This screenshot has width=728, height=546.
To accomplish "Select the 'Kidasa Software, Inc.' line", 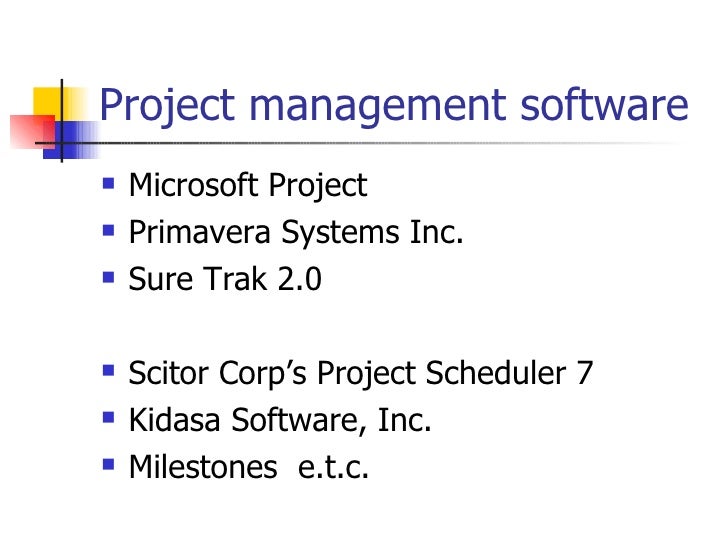I will point(280,420).
